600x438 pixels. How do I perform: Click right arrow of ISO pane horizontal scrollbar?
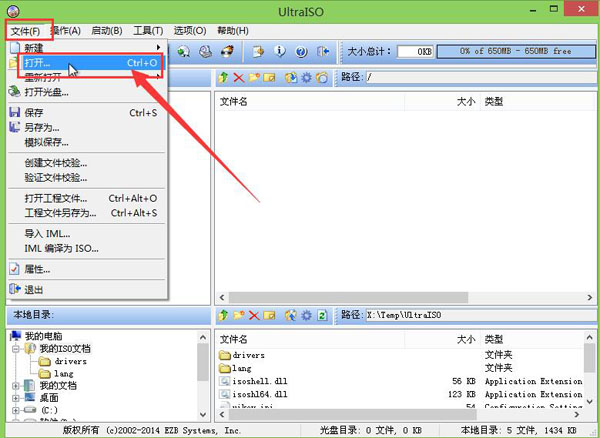coord(590,297)
